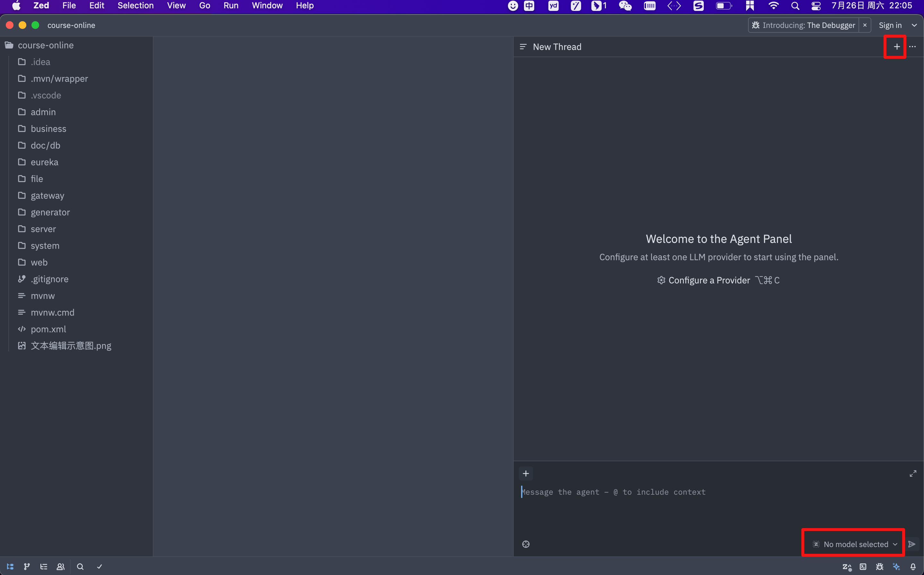Image resolution: width=924 pixels, height=575 pixels.
Task: Click Configure a Provider
Action: (x=709, y=280)
